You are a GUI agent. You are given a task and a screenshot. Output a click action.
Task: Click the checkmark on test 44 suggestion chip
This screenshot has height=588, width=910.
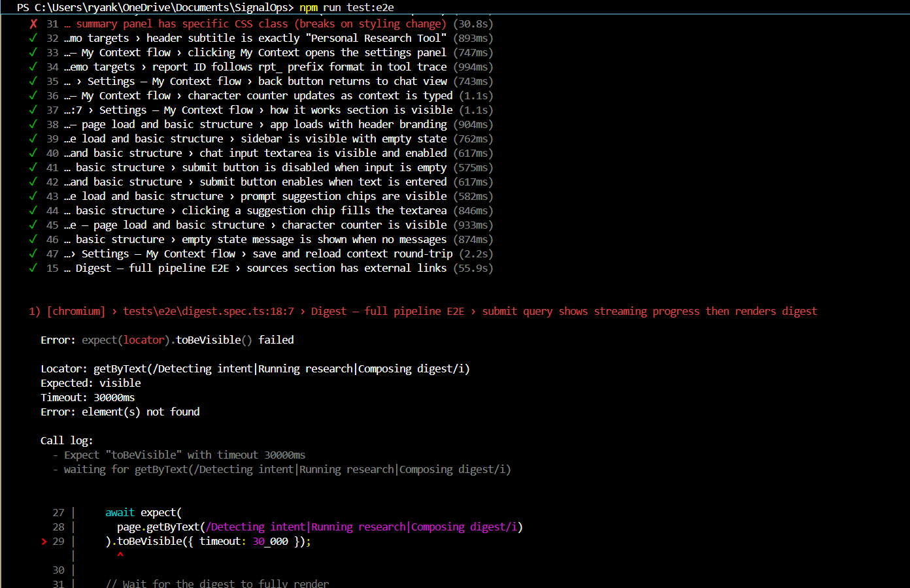pos(33,210)
